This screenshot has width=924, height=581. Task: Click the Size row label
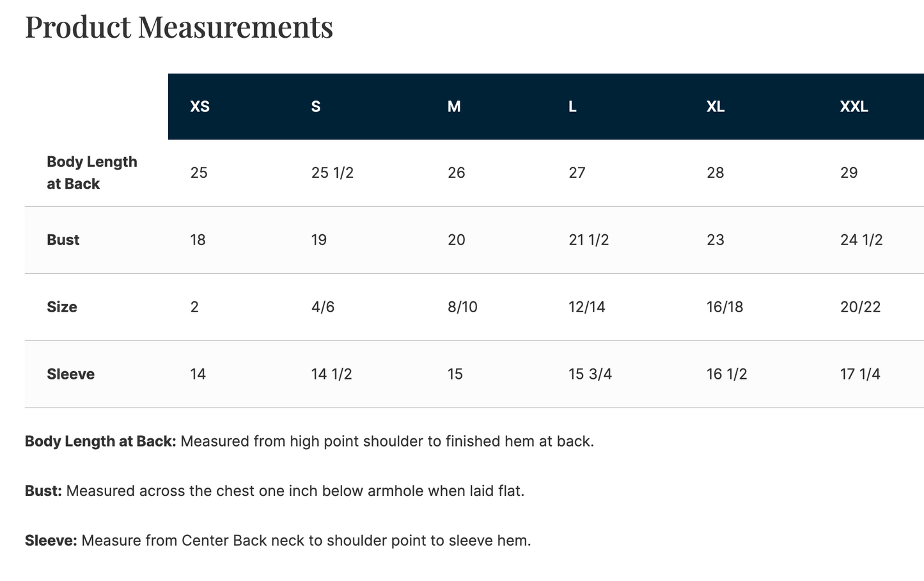[62, 307]
